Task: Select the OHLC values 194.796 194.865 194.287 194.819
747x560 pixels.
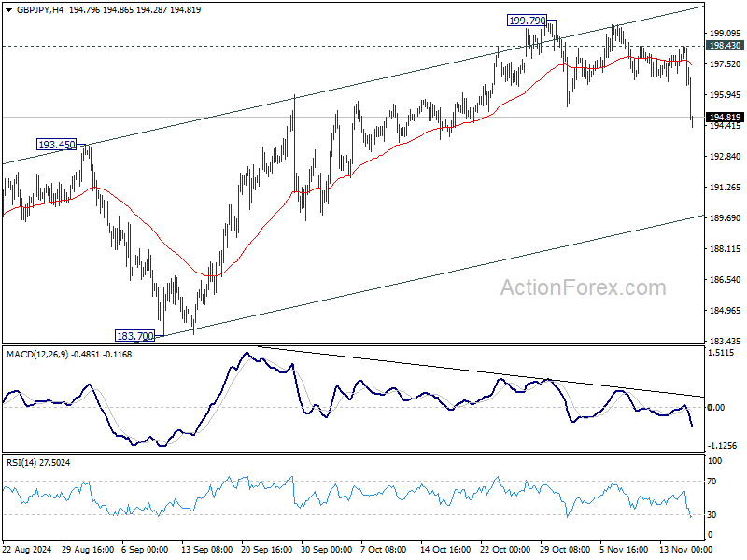Action: coord(134,10)
